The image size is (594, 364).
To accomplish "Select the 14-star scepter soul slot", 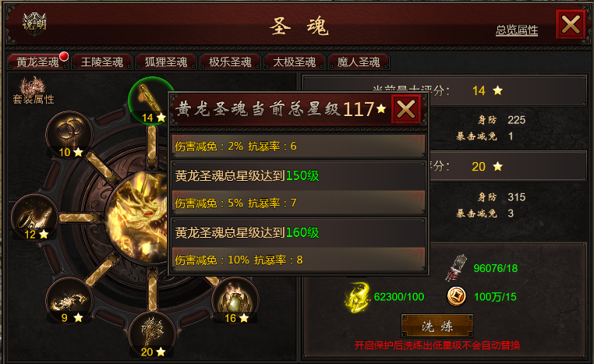I will click(149, 101).
